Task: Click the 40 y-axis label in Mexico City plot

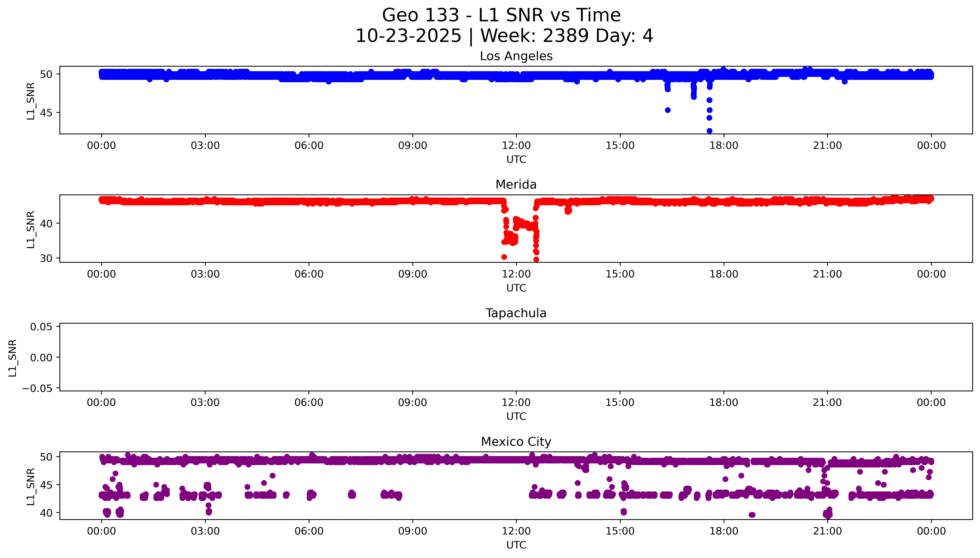Action: click(x=46, y=513)
